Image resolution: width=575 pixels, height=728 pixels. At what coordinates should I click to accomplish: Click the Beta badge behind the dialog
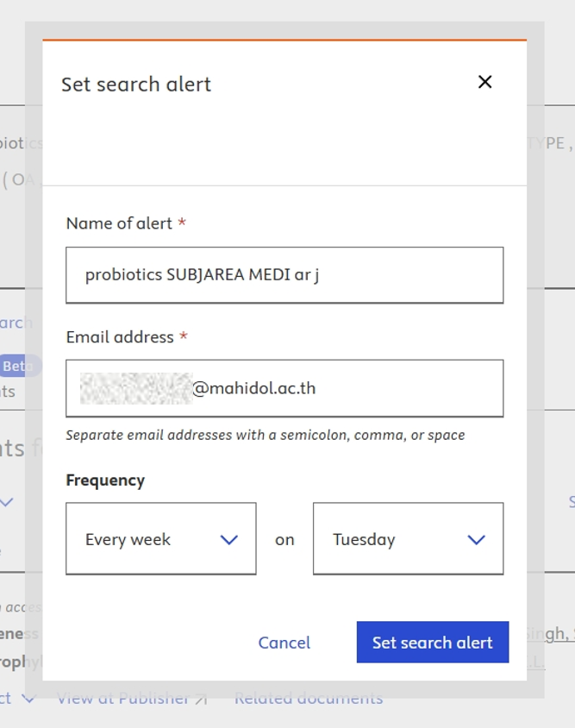coord(17,366)
